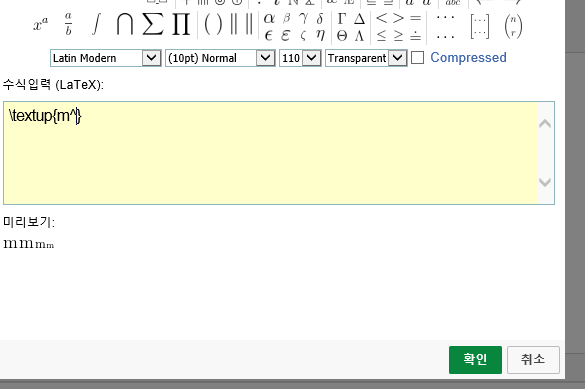Screen dimensions: 585x389
Task: Insert capital Delta symbol
Action: coord(359,18)
